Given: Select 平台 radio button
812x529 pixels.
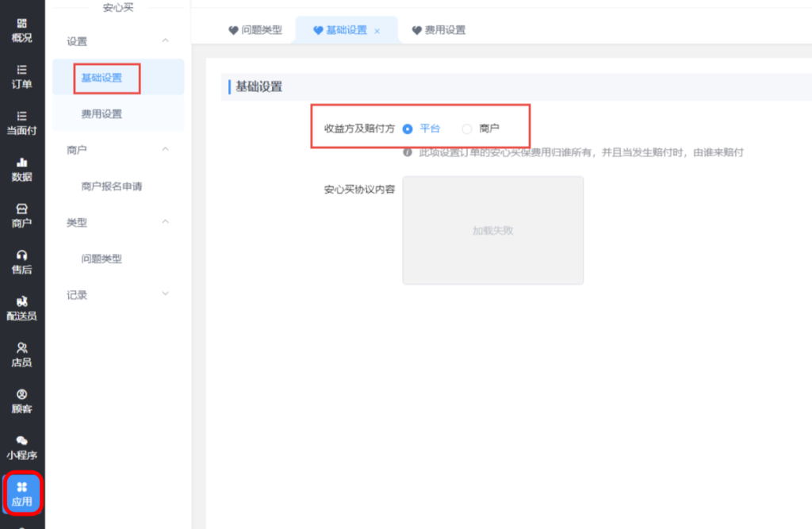Looking at the screenshot, I should [408, 128].
